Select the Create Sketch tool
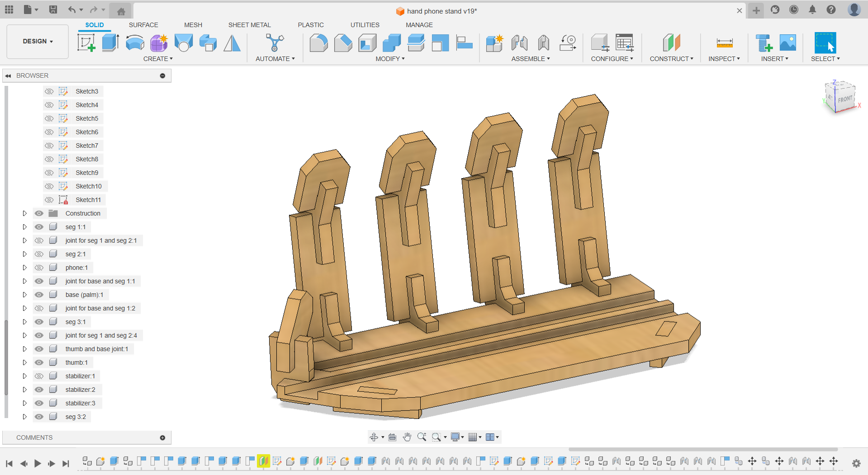 point(86,43)
